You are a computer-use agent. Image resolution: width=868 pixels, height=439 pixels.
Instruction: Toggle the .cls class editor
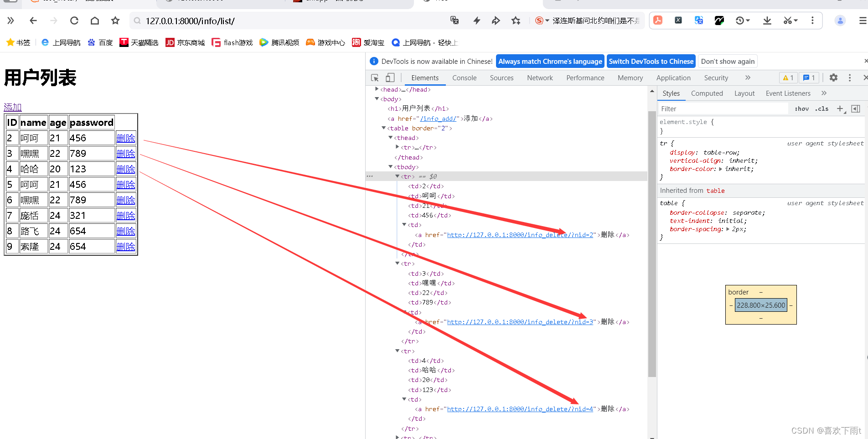822,108
